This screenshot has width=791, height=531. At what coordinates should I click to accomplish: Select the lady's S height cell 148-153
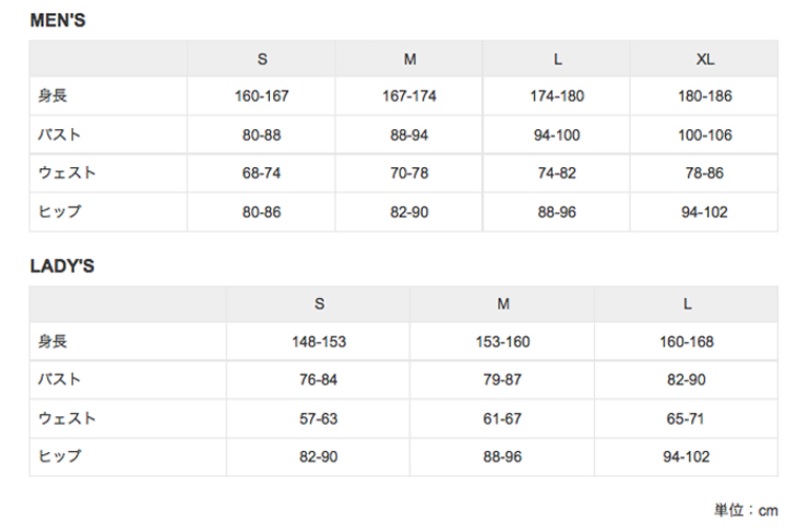point(319,342)
